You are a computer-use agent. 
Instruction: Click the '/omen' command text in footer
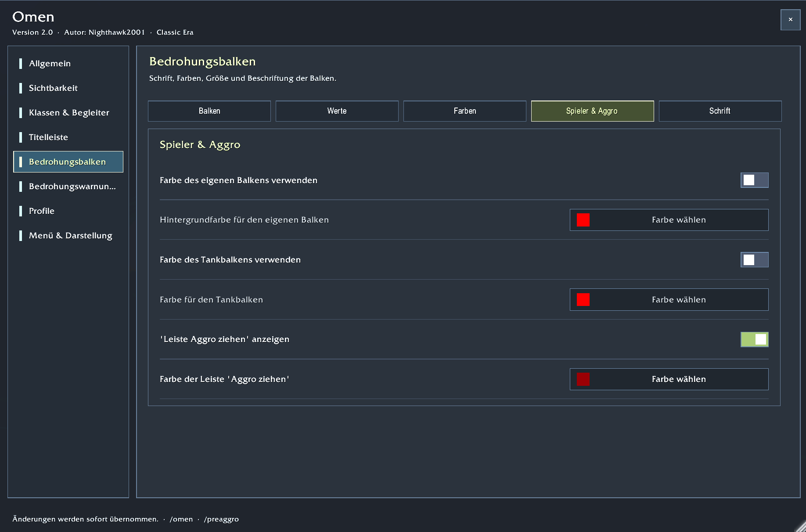click(x=181, y=519)
